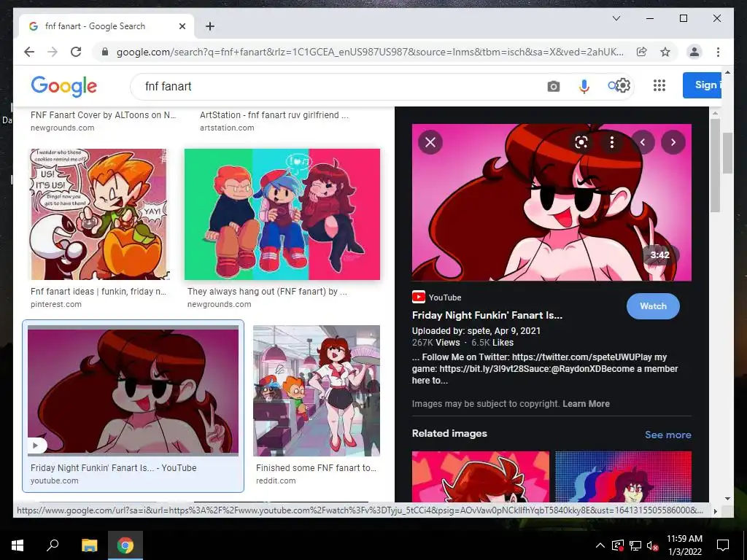
Task: Click 'ArtStation - fnf fanart ruv girlfriend' caption
Action: coord(274,114)
